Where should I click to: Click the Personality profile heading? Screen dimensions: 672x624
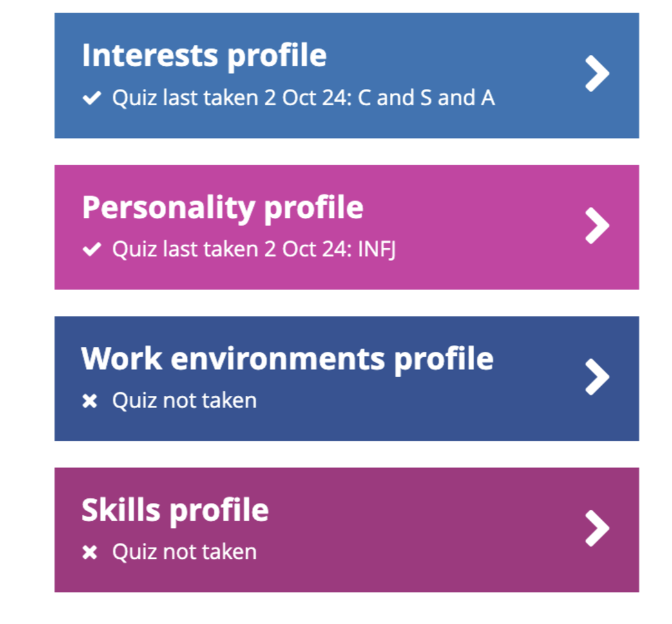click(x=222, y=207)
